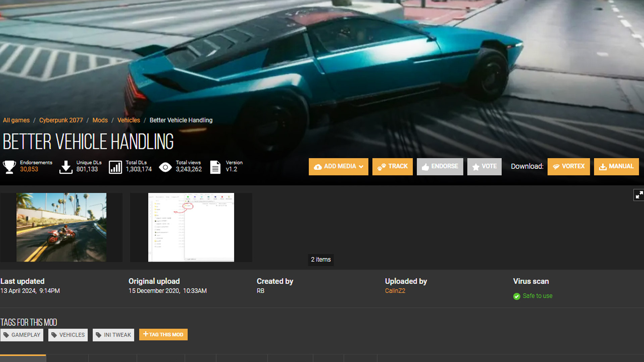Click the green Safe to use checkmark
The width and height of the screenshot is (644, 362).
click(x=516, y=296)
